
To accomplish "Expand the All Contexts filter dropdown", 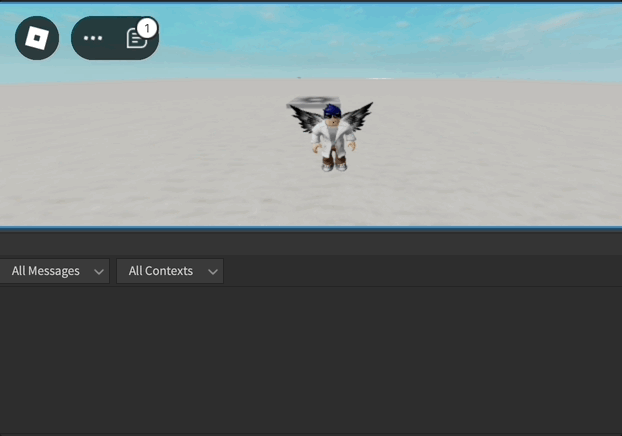I will 170,271.
